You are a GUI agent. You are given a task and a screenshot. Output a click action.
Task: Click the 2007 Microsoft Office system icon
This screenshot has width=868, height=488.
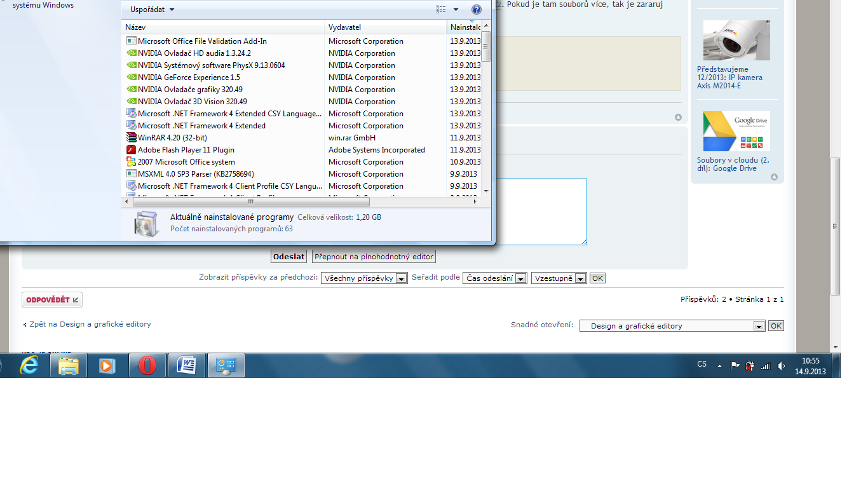pyautogui.click(x=132, y=162)
